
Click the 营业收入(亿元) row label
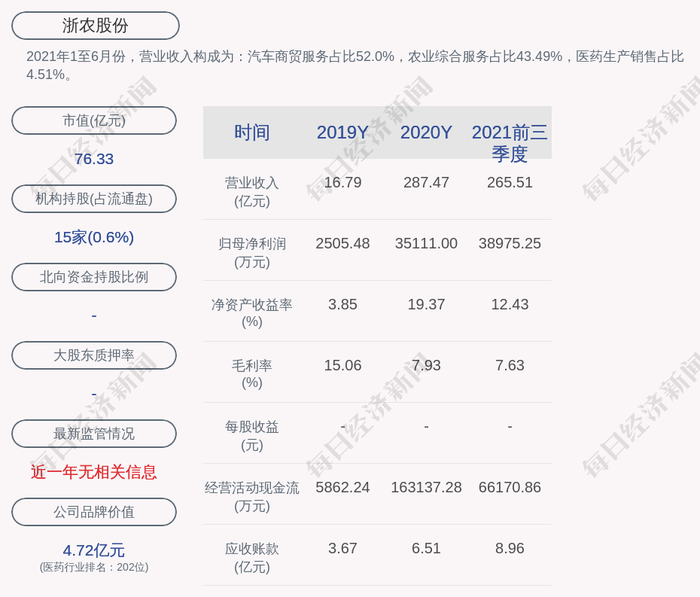252,192
